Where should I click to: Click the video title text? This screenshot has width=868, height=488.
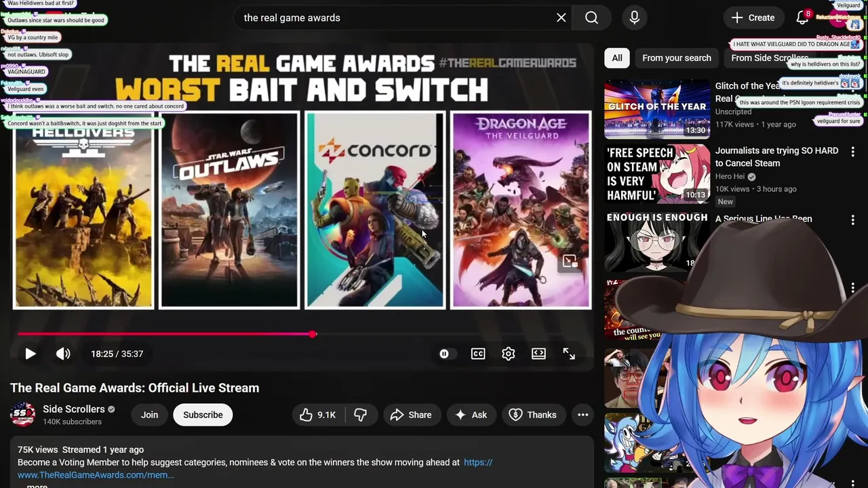click(134, 388)
